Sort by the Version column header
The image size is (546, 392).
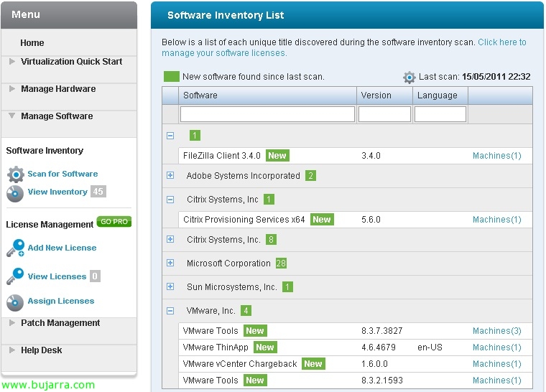tap(385, 95)
